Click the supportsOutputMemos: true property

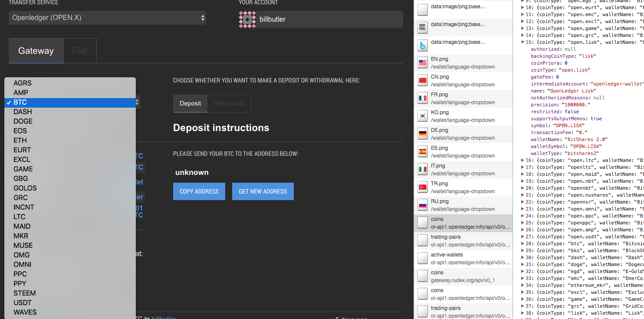tap(566, 118)
